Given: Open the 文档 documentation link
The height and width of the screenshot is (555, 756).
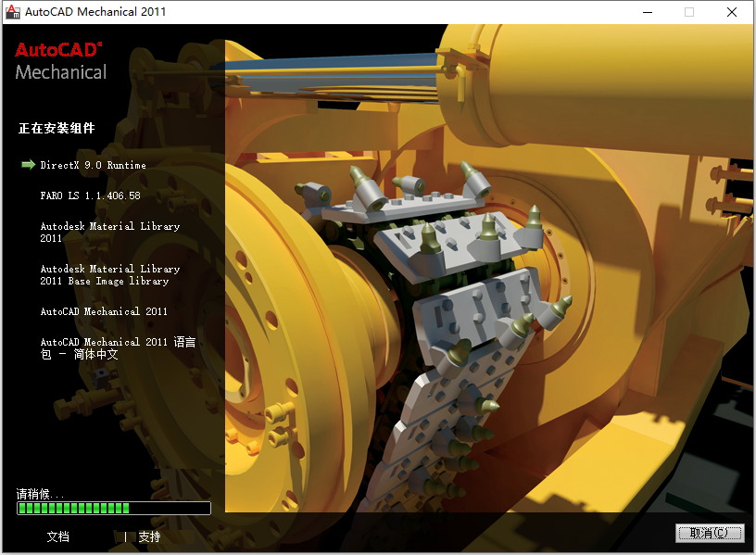Looking at the screenshot, I should point(57,536).
